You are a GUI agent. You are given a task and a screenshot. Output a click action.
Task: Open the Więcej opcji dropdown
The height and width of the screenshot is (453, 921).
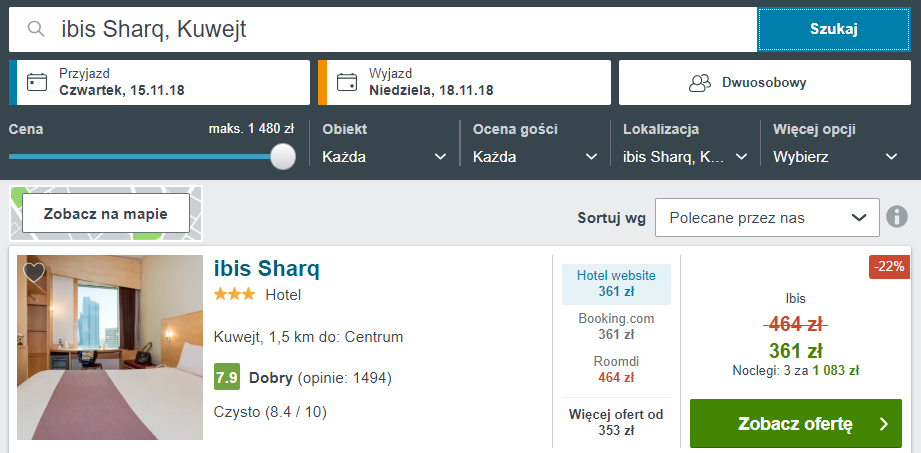[836, 157]
